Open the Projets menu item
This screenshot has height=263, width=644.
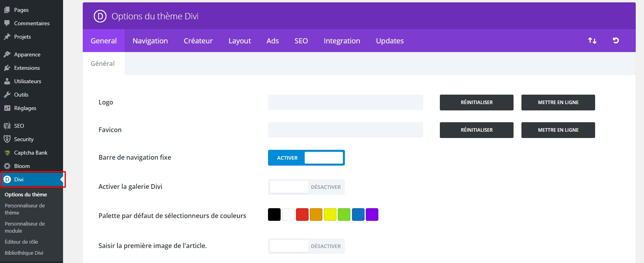(32, 37)
